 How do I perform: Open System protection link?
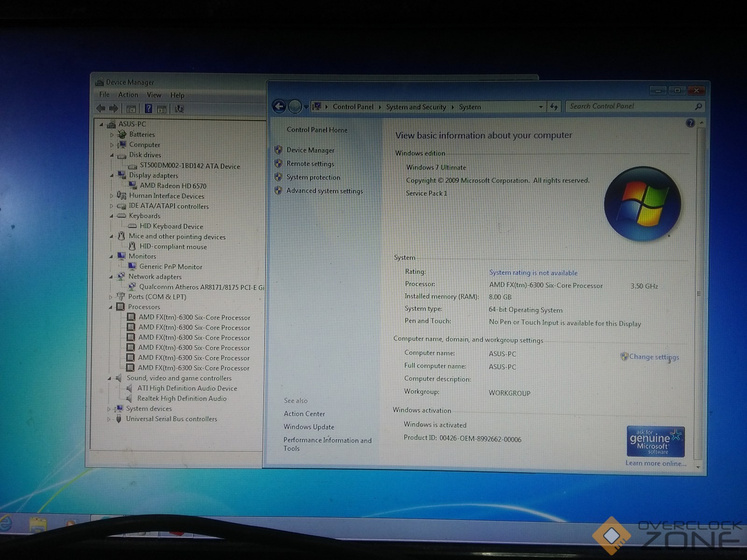[x=313, y=177]
